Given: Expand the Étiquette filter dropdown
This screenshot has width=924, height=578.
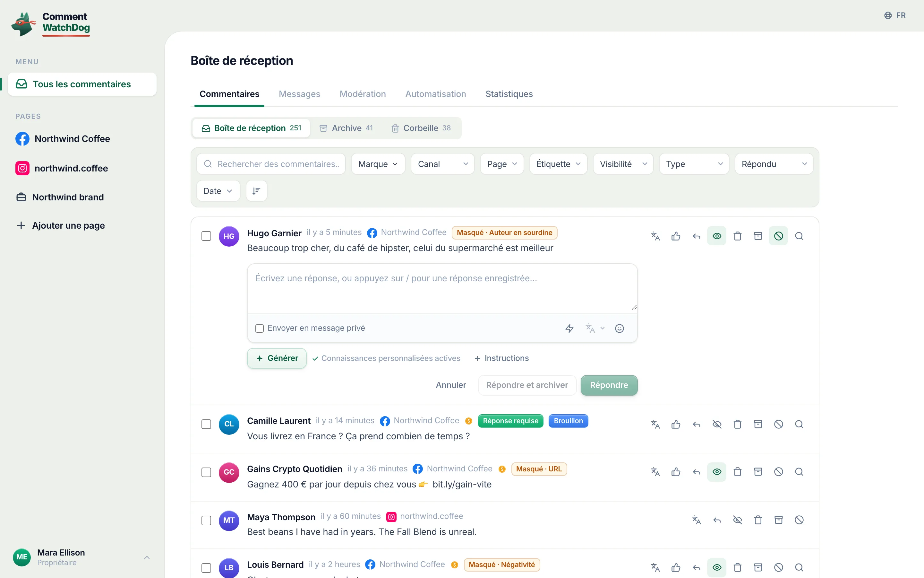Looking at the screenshot, I should point(558,164).
